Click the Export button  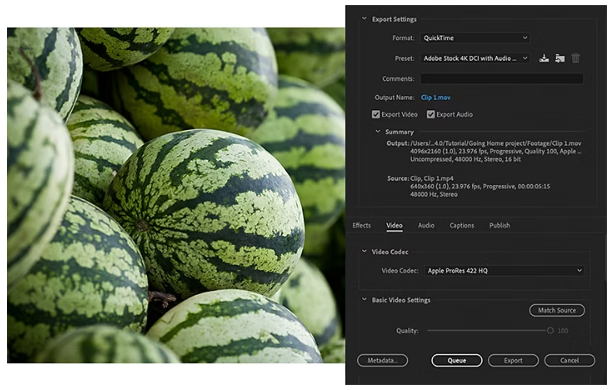click(513, 360)
